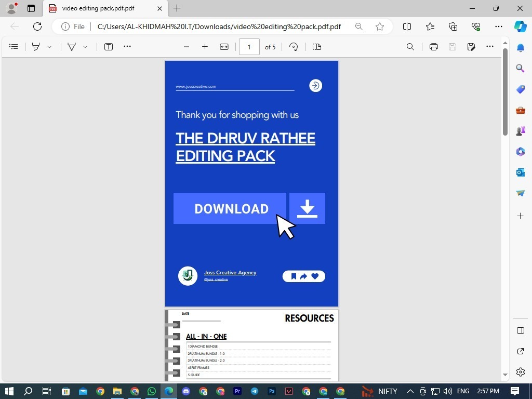The width and height of the screenshot is (532, 399).
Task: Open Edge Settings and more menu
Action: click(x=499, y=26)
